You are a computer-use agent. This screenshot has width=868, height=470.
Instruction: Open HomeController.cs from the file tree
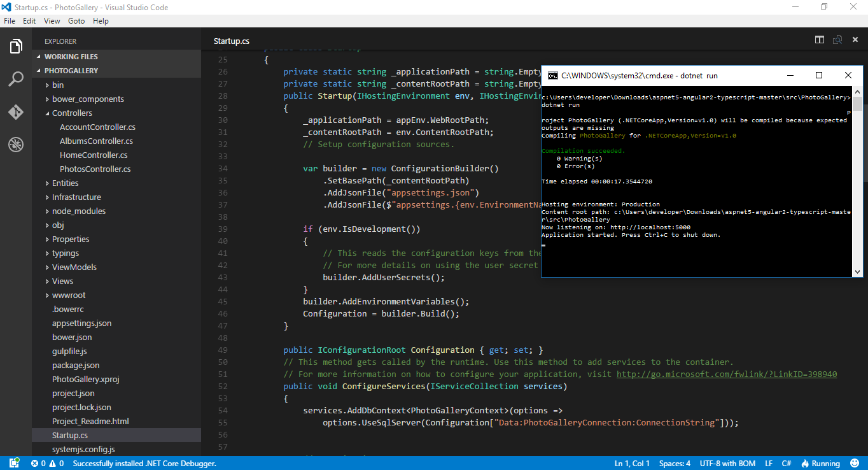click(x=94, y=155)
